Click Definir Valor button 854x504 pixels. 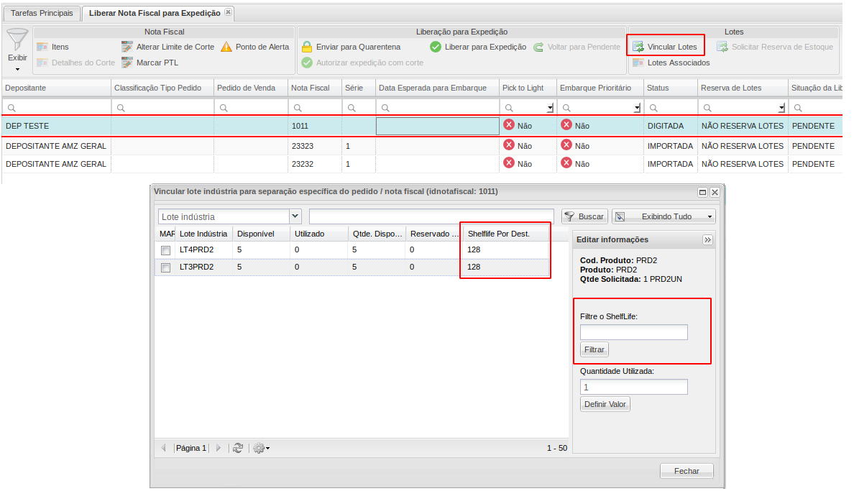[x=605, y=404]
